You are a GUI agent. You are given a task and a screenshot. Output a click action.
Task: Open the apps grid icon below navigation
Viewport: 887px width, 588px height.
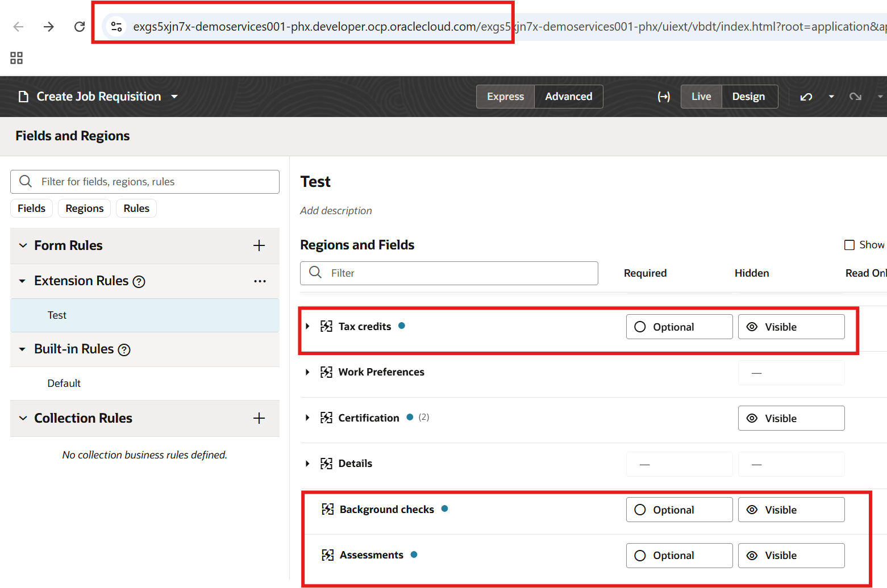click(x=16, y=58)
